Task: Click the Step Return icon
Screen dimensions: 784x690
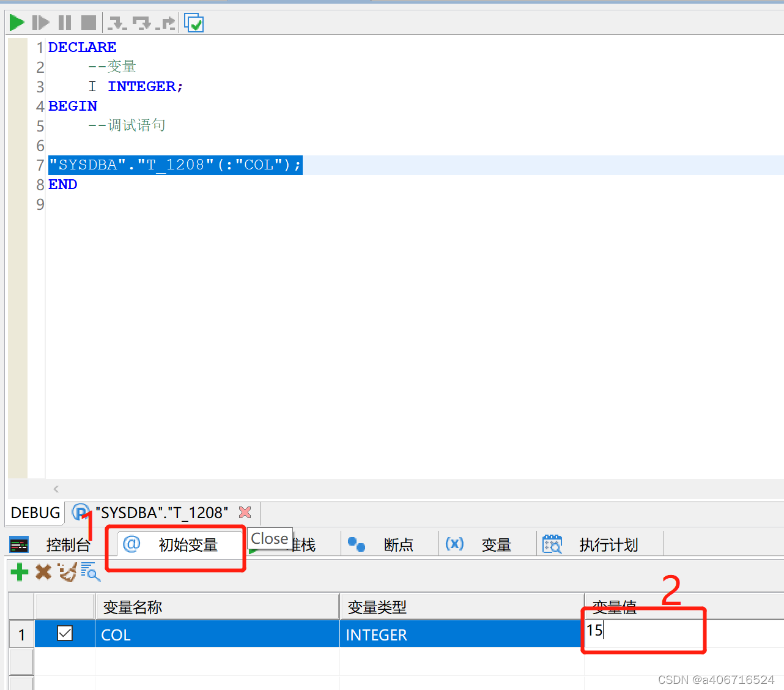Action: click(x=165, y=23)
